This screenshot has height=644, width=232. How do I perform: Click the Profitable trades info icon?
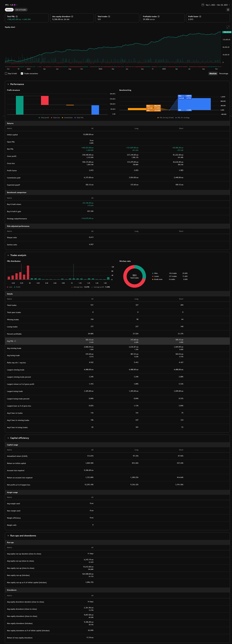tap(159, 16)
